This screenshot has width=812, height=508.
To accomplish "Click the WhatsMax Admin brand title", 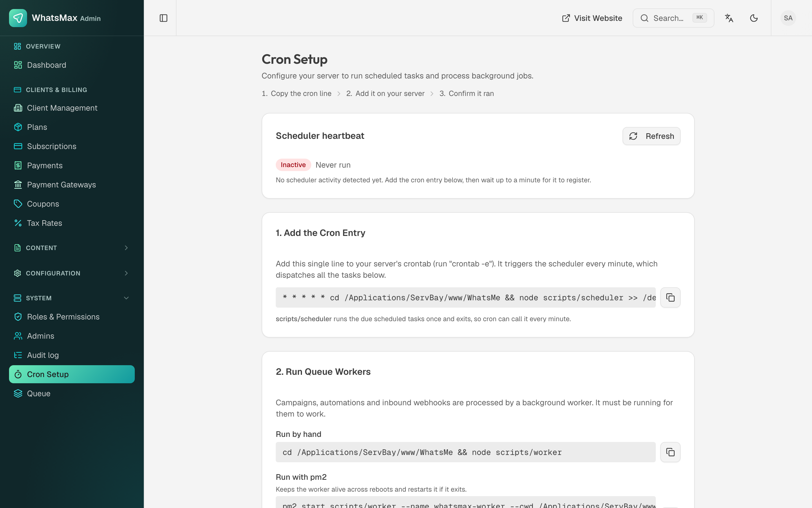I will pos(66,18).
